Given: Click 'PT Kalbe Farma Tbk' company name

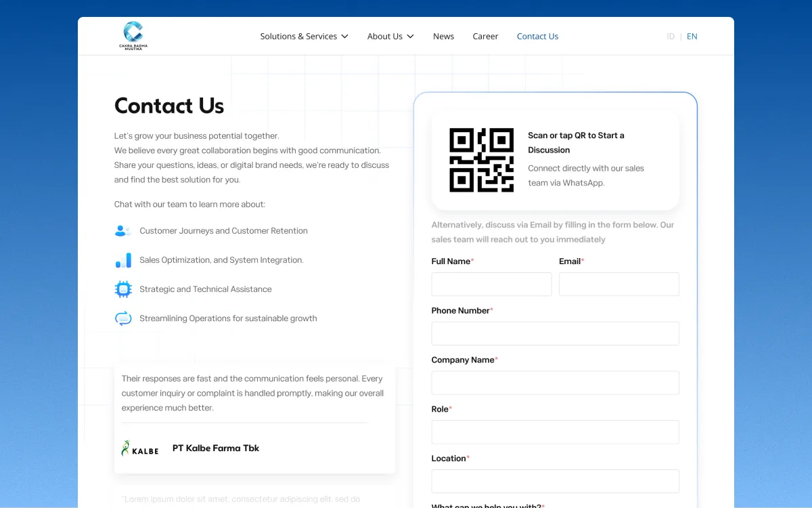Looking at the screenshot, I should [216, 448].
